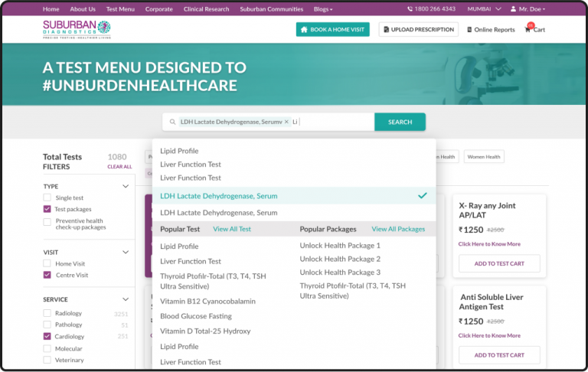Open the MUMBAI city dropdown
This screenshot has width=588, height=372.
(484, 9)
